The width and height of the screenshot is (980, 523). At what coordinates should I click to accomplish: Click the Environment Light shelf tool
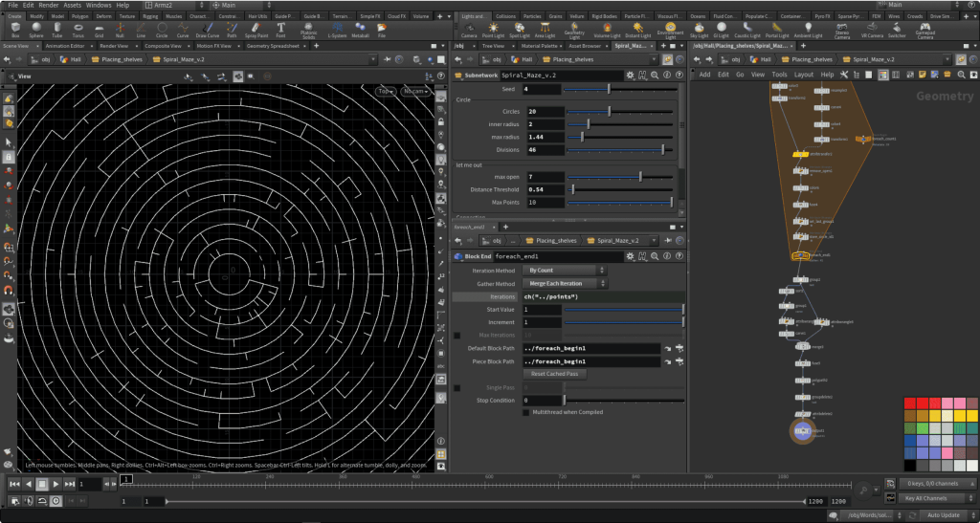click(x=670, y=30)
